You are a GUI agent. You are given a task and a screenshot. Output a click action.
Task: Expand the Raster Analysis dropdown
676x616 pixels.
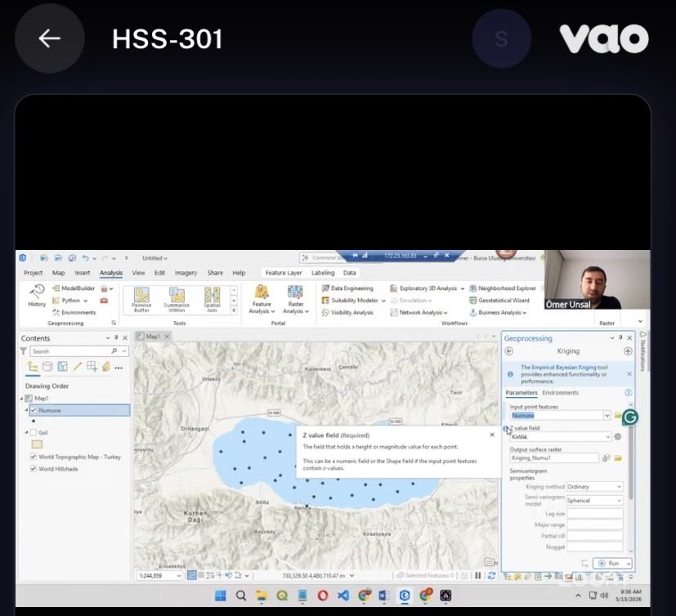307,311
